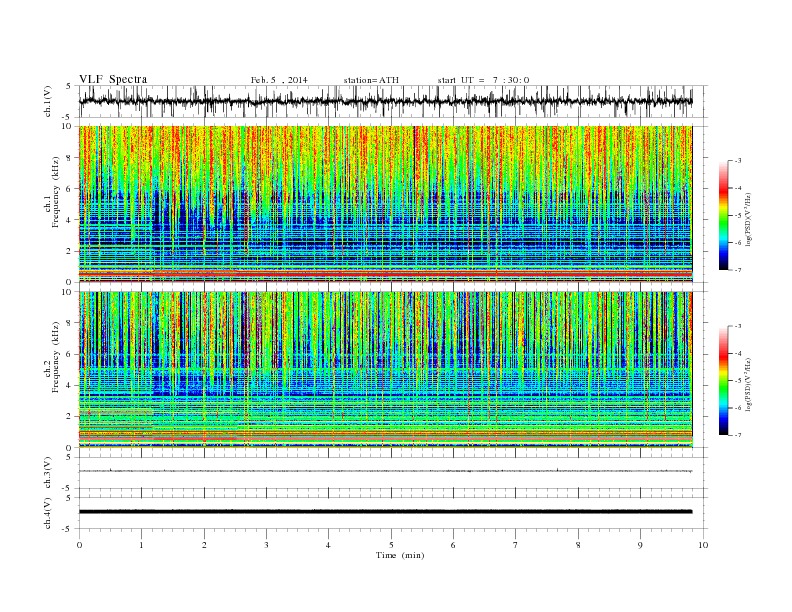Screen dimensions: 792x612
Task: Click the "-5" lower tick of ch.4(V) axis
Action: coord(68,529)
